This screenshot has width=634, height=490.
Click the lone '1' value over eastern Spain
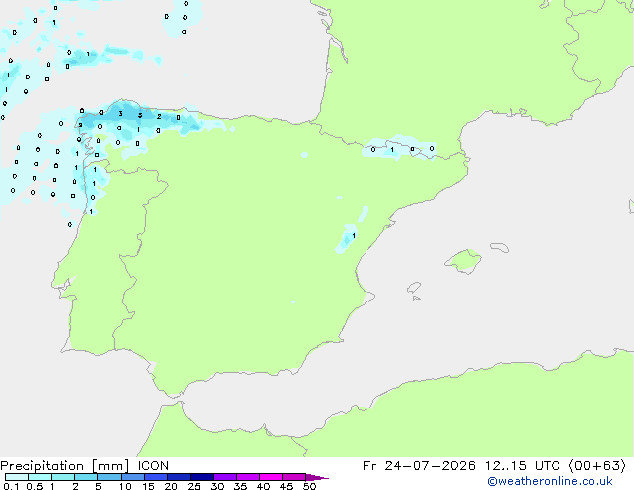tap(354, 236)
